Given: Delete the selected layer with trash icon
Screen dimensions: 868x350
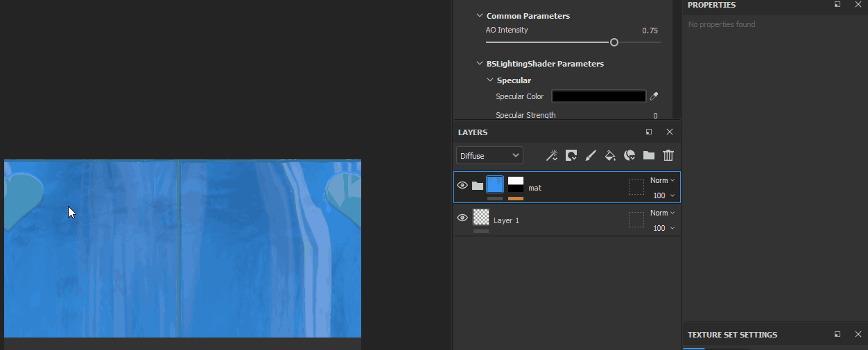Looking at the screenshot, I should pos(668,156).
